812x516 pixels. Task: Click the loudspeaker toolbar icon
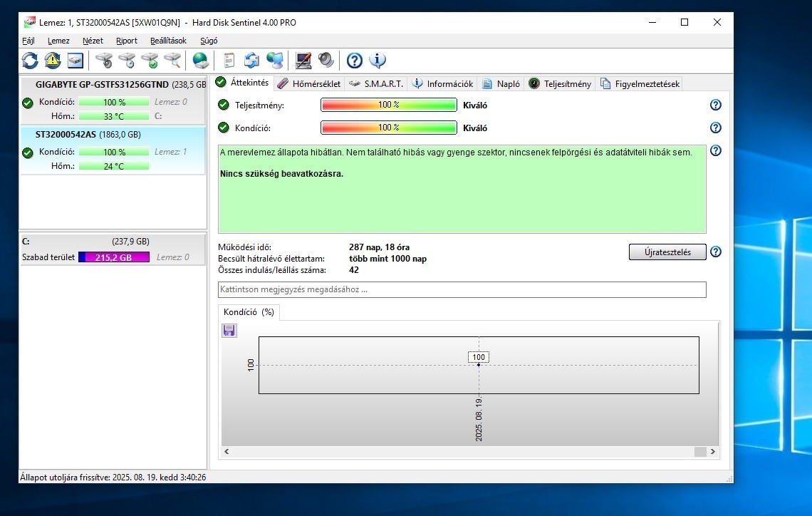pos(326,61)
